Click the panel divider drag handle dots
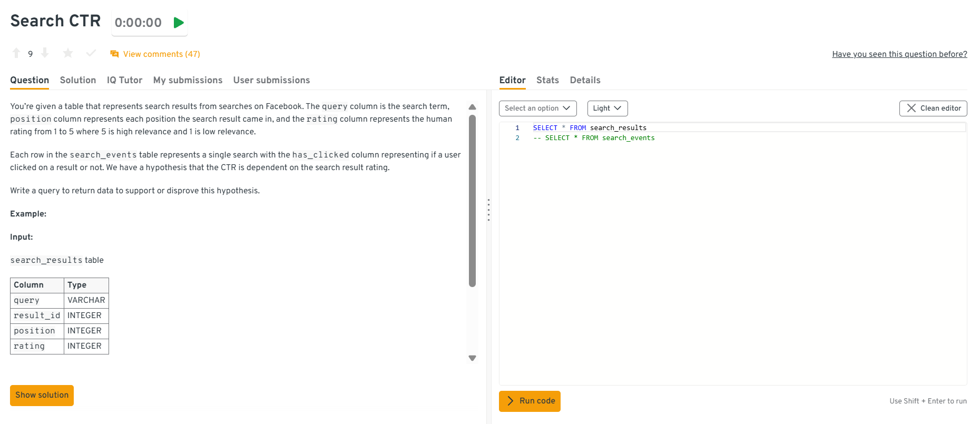This screenshot has width=980, height=424. 488,210
